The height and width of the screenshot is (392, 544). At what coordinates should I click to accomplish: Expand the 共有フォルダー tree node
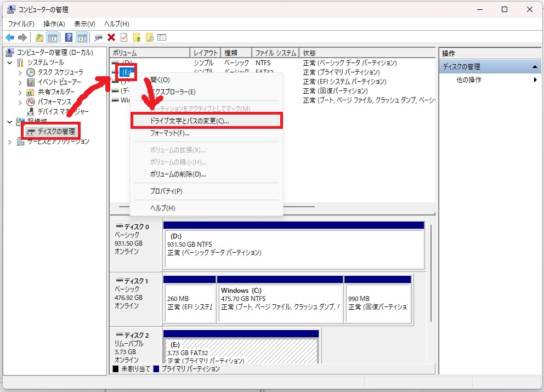coord(20,92)
